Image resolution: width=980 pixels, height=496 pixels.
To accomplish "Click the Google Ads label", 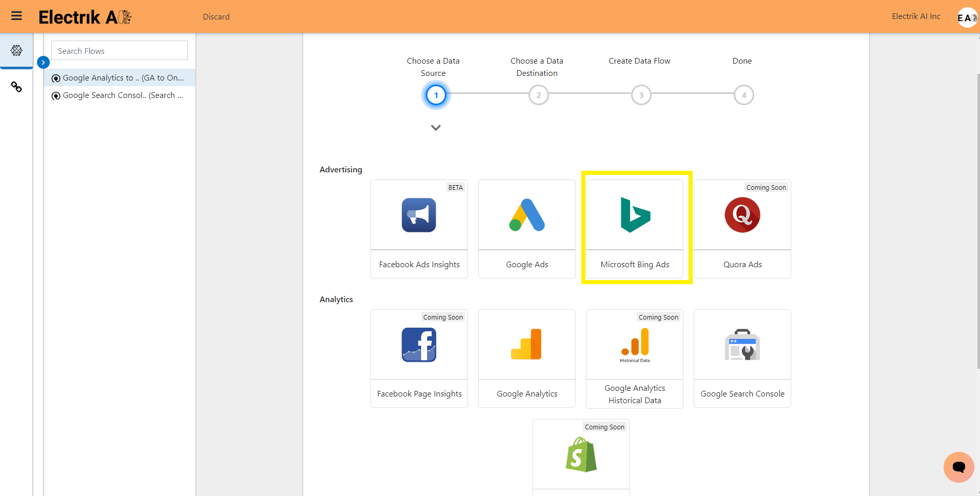I will (527, 265).
